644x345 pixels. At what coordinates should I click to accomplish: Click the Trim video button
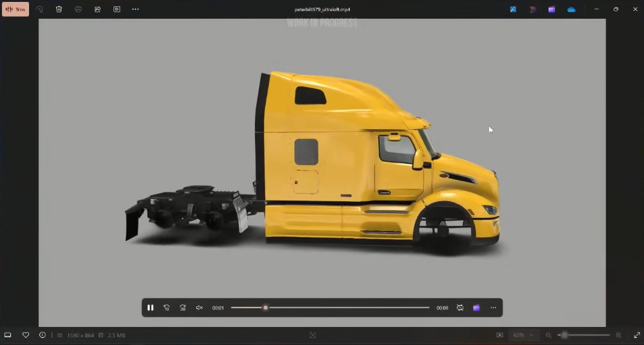point(15,10)
